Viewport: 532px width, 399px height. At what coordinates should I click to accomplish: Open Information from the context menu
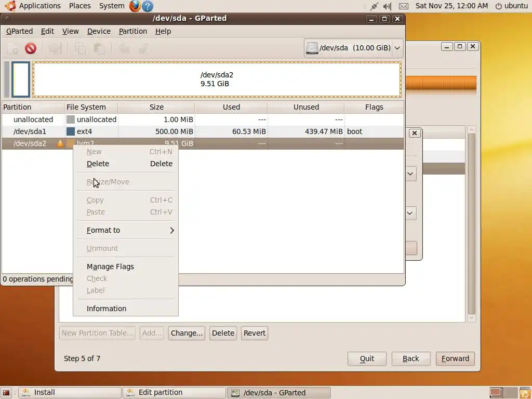[x=126, y=309]
